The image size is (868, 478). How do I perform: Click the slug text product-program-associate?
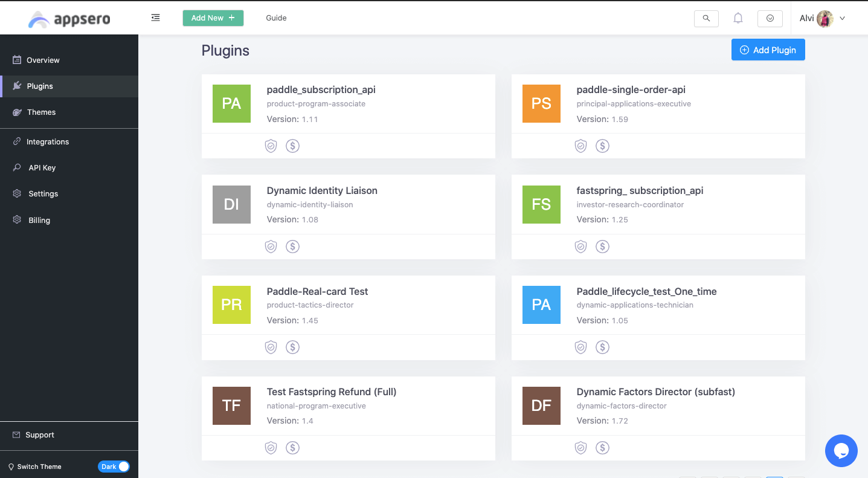tap(316, 104)
